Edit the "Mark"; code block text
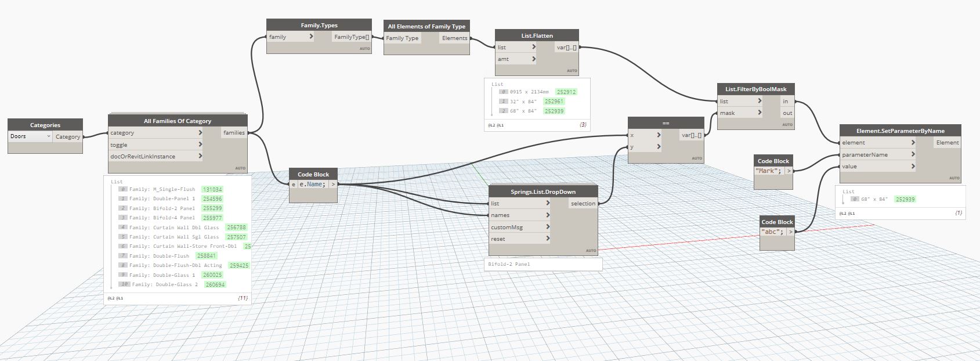 tap(769, 171)
